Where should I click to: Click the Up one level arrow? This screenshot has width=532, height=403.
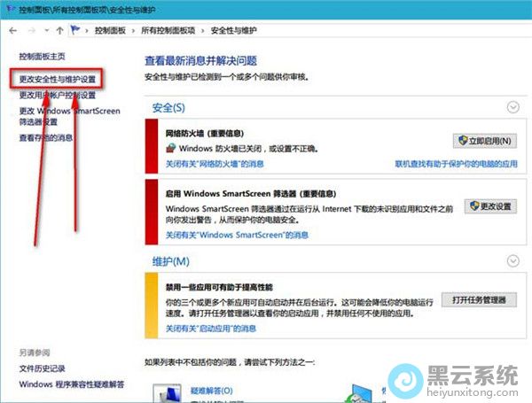(x=59, y=29)
